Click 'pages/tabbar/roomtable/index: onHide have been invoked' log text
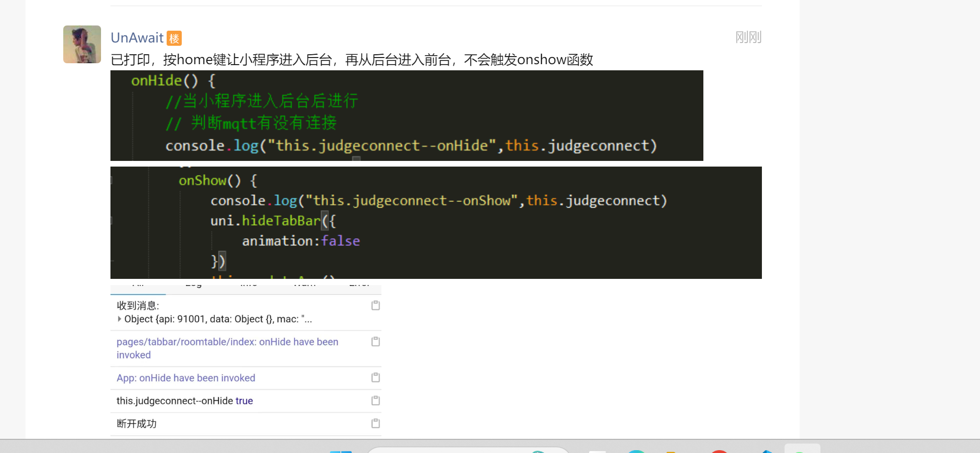Viewport: 980px width, 453px height. (228, 348)
